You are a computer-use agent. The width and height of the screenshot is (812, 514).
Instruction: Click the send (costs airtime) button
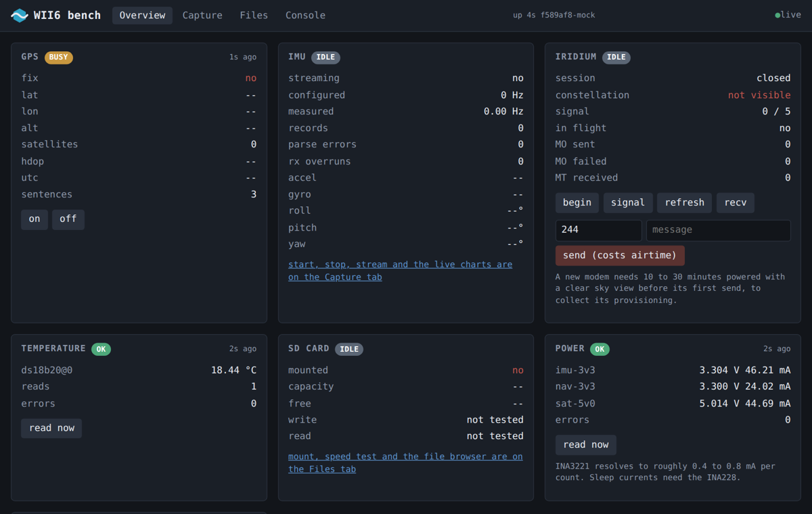tap(620, 256)
